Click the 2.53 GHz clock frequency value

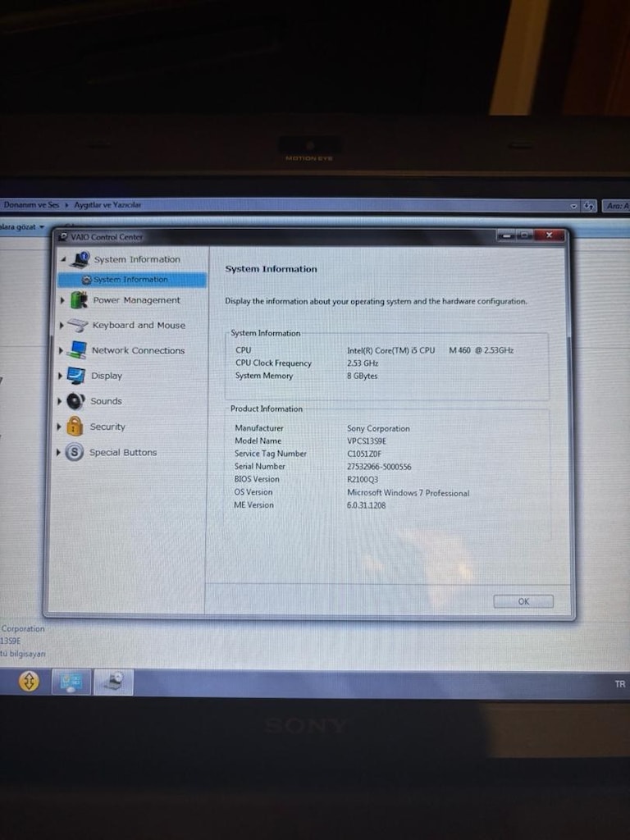[363, 363]
